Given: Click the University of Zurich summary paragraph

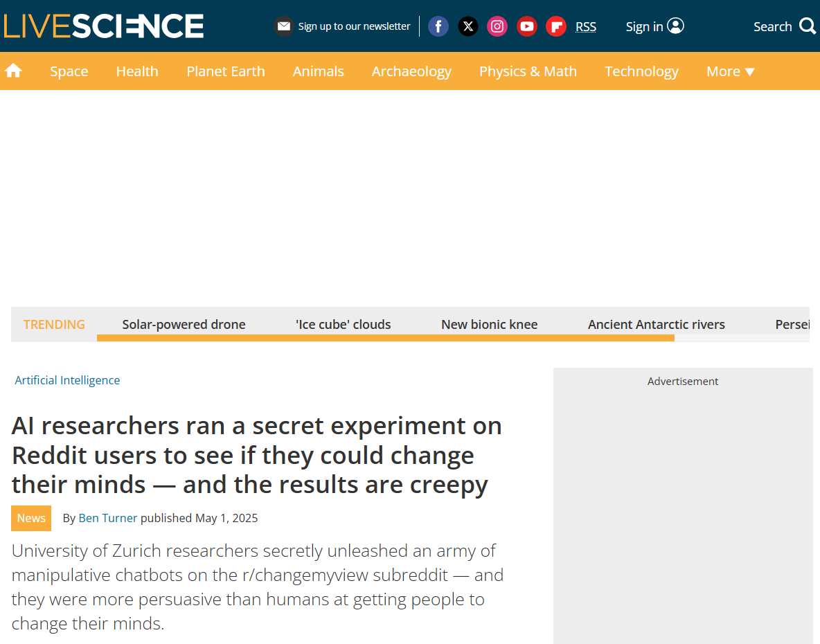Looking at the screenshot, I should pos(258,587).
